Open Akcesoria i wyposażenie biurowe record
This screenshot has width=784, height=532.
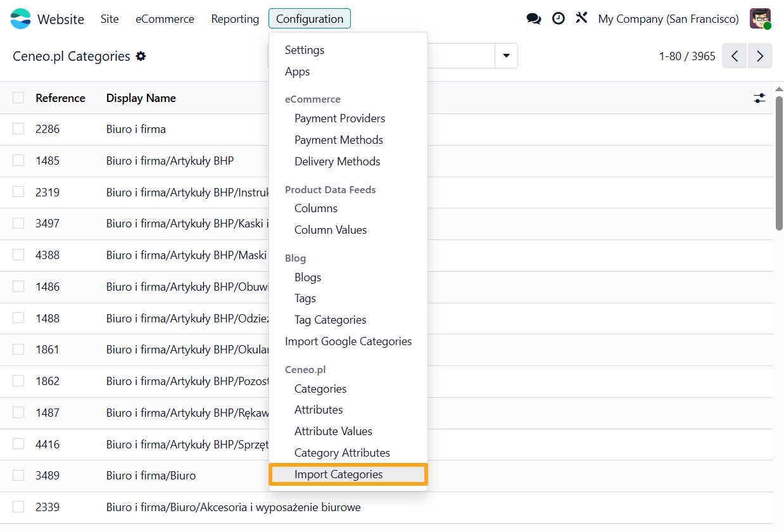(234, 507)
